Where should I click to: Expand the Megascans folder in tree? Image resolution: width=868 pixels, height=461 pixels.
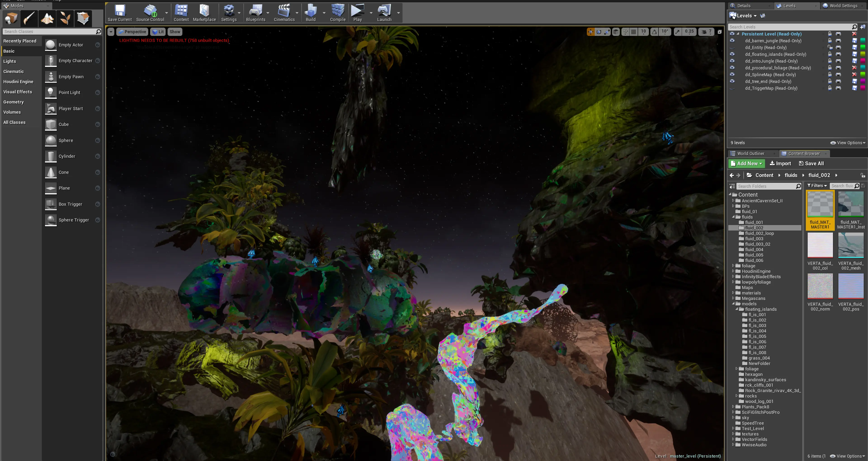click(733, 298)
